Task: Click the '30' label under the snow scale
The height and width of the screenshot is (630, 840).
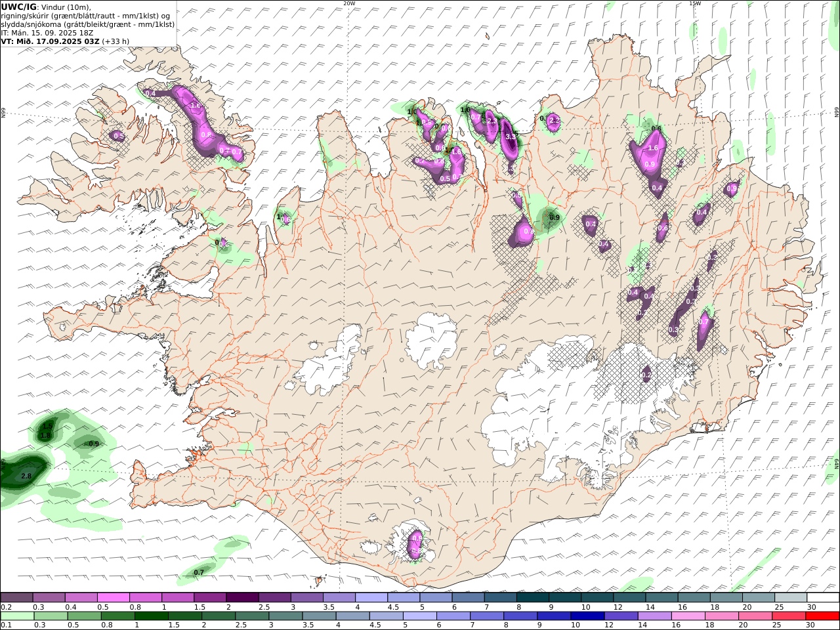Action: 811,607
